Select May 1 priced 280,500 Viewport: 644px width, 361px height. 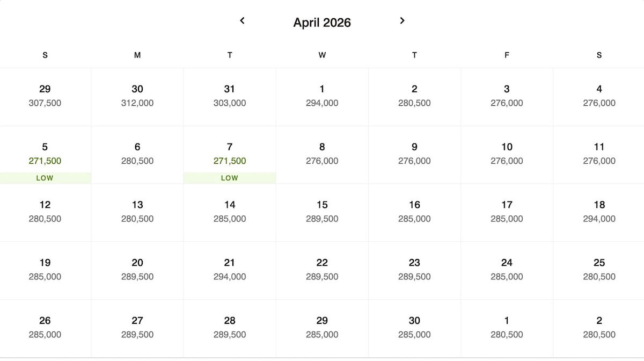click(x=507, y=328)
